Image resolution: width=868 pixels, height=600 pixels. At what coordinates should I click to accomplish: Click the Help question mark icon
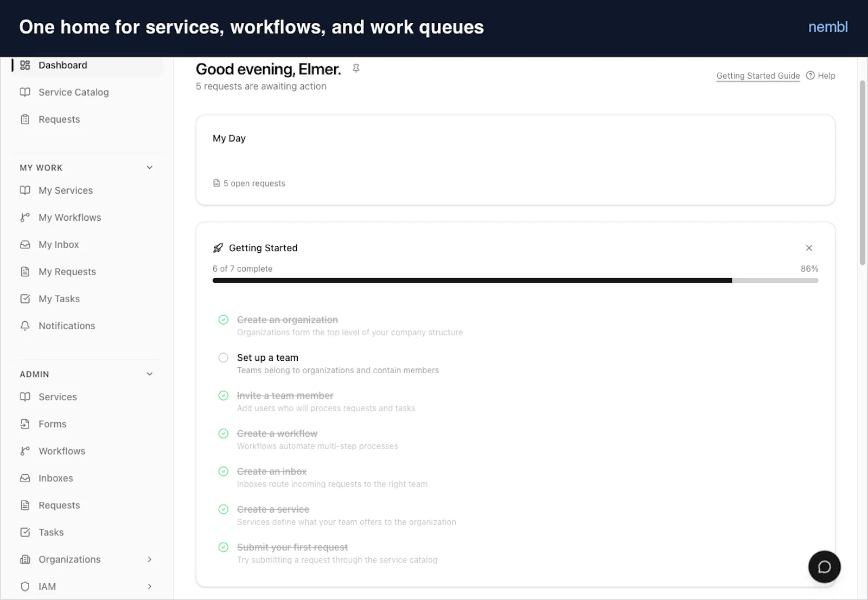810,75
